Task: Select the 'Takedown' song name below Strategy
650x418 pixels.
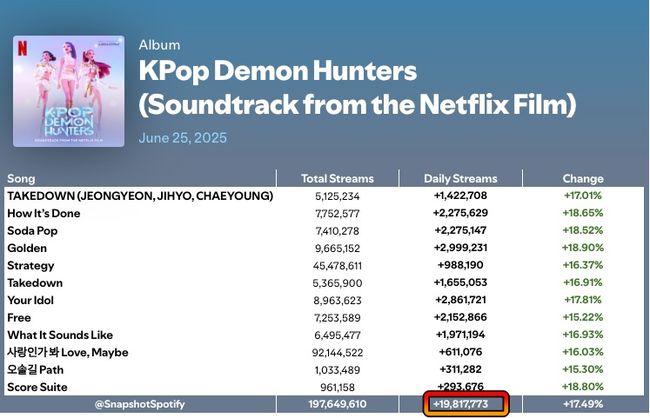Action: (x=35, y=283)
